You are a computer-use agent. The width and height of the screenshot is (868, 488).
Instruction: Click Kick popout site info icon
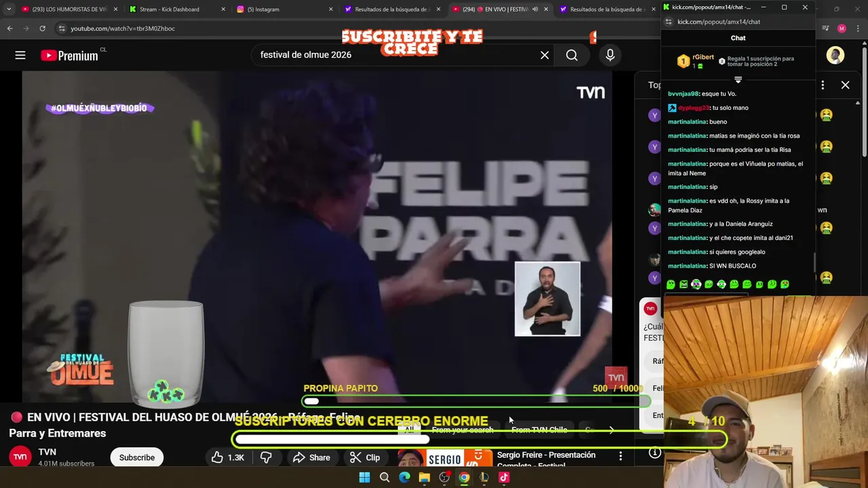click(668, 22)
